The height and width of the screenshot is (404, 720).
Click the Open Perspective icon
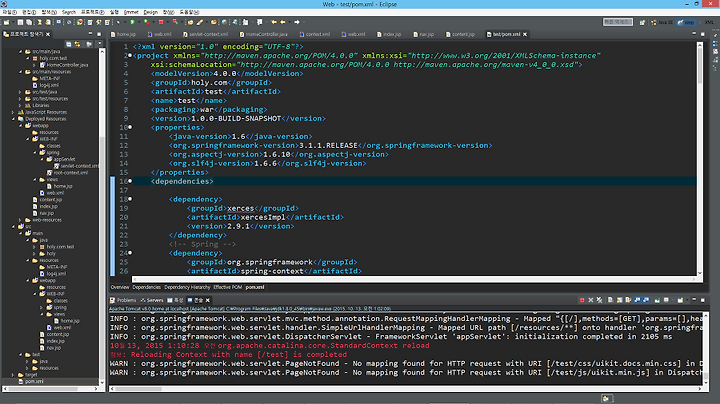[x=642, y=22]
